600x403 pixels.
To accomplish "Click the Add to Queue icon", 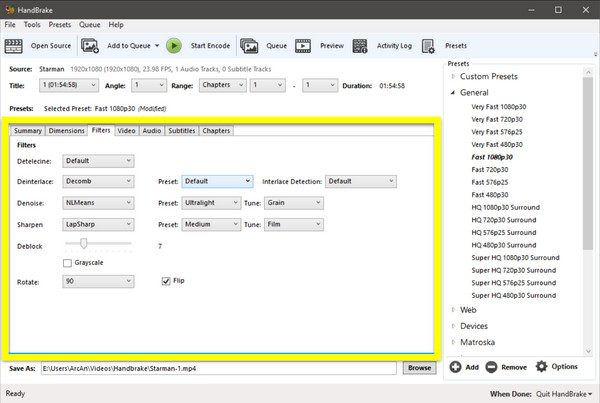I will tap(90, 46).
